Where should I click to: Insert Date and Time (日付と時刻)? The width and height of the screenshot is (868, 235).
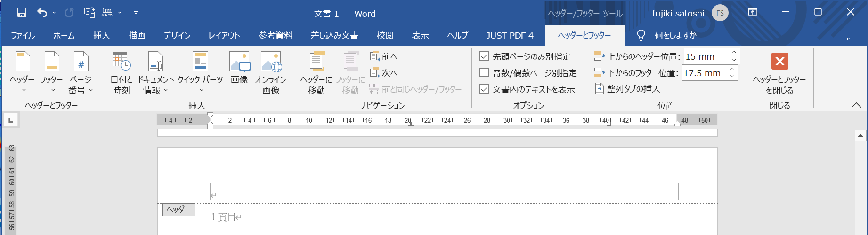(x=121, y=73)
